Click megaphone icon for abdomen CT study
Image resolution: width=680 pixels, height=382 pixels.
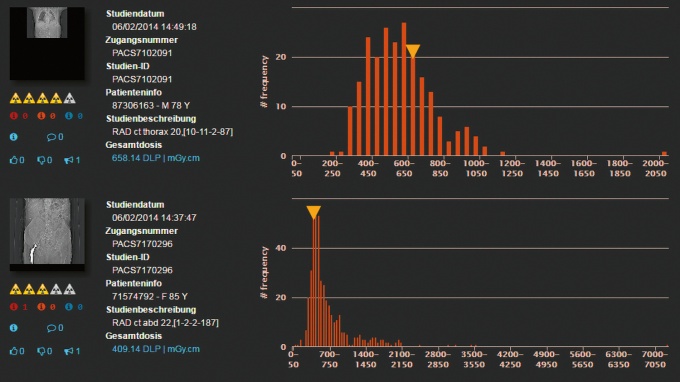69,351
